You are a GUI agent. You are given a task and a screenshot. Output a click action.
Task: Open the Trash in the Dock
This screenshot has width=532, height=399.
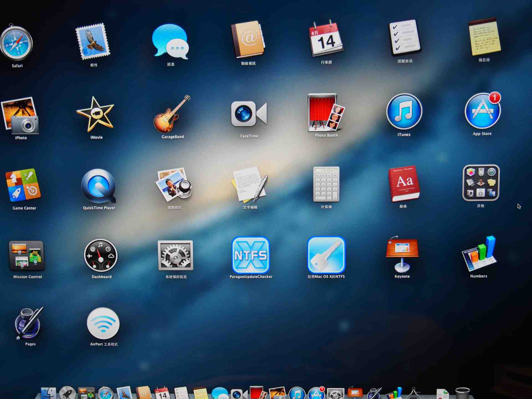coord(462,393)
